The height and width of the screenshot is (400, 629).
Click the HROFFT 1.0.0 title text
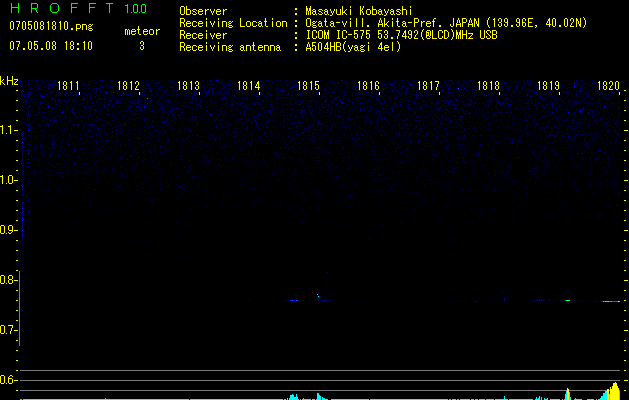coord(78,8)
